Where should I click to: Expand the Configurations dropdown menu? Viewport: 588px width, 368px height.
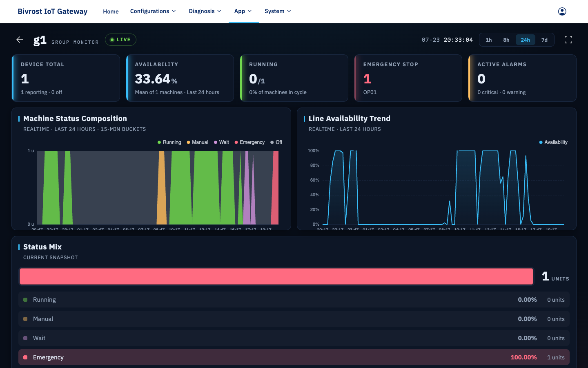click(153, 11)
